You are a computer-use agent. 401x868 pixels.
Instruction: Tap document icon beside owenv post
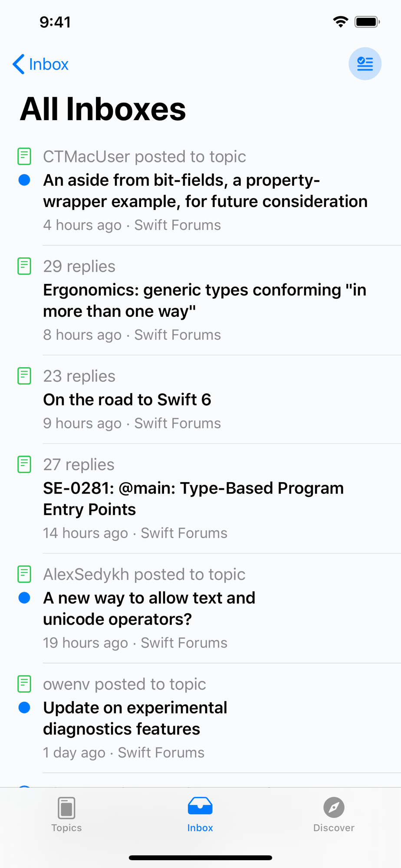tap(24, 684)
